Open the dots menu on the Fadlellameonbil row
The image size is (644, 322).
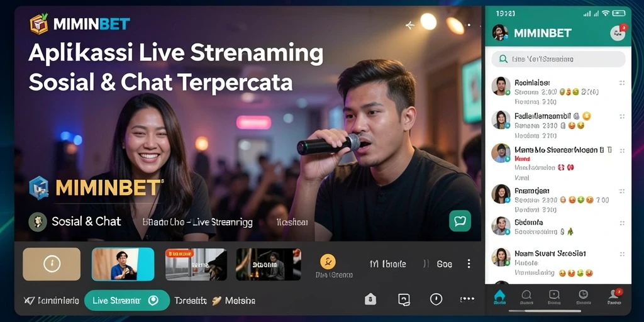(622, 116)
